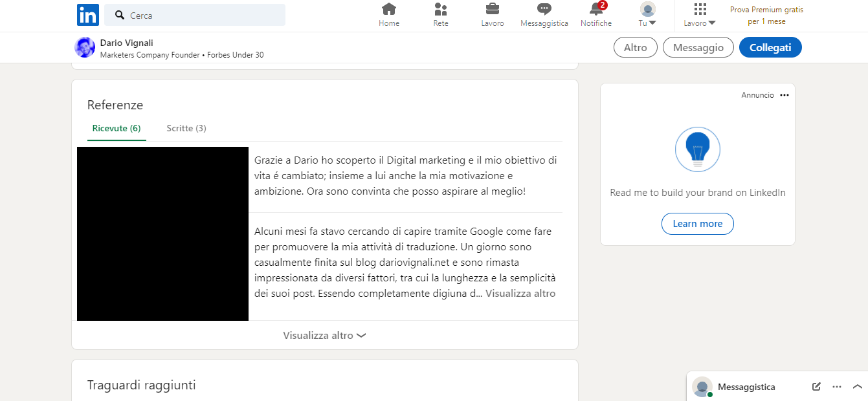The image size is (868, 401).
Task: Open the three-dot menu on the Annuncio panel
Action: (784, 94)
